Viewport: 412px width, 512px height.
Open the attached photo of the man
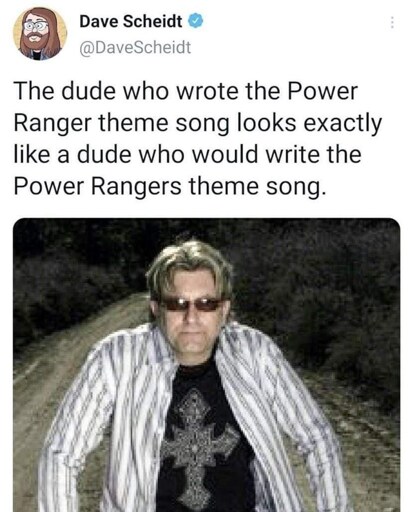click(x=206, y=365)
